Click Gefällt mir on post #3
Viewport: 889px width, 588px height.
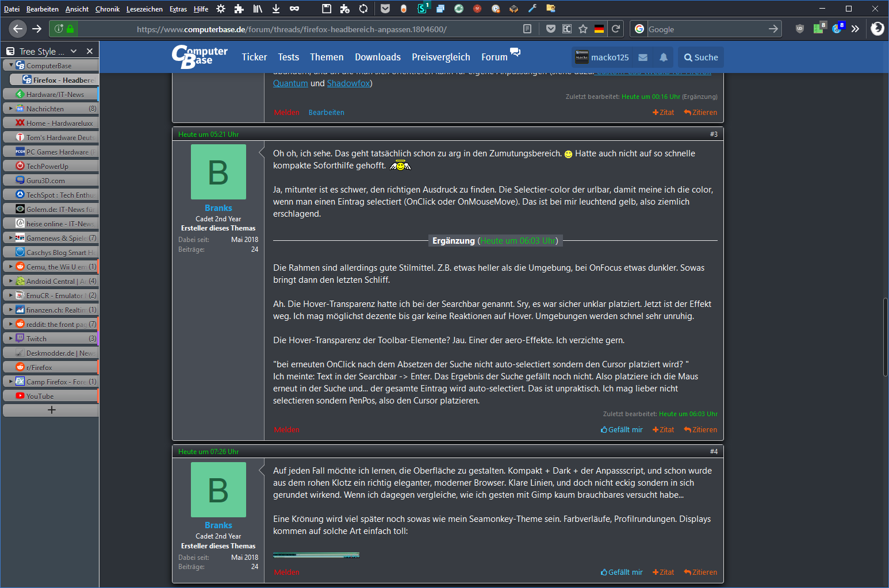pos(622,430)
